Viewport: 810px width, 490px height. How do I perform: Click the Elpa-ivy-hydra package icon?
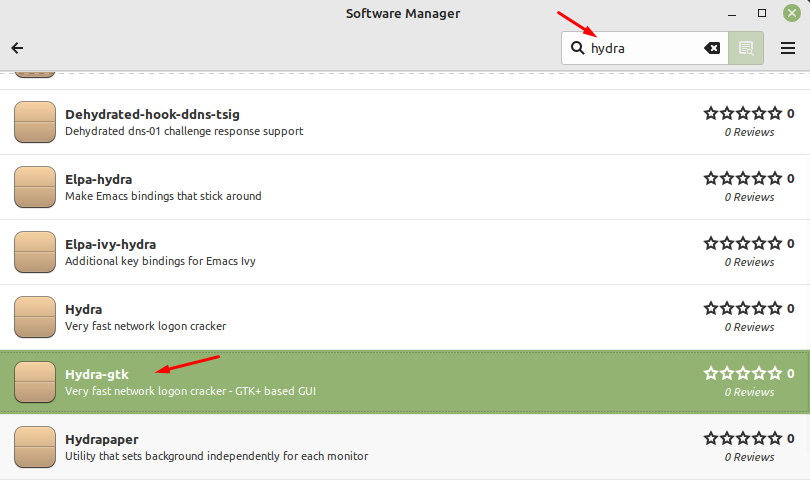[x=35, y=252]
